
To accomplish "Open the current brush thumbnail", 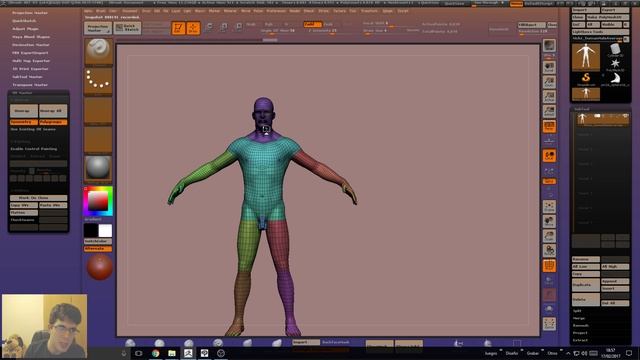I will (x=98, y=51).
